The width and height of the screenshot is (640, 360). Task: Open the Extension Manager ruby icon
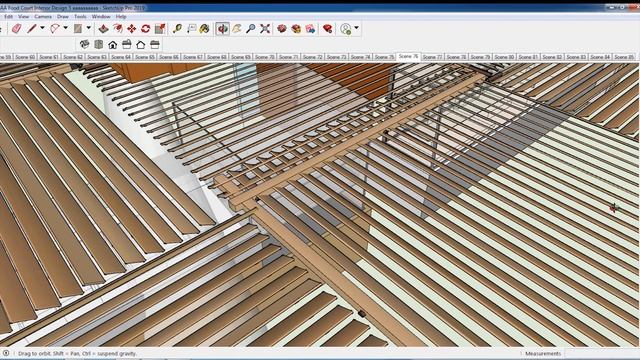point(327,29)
